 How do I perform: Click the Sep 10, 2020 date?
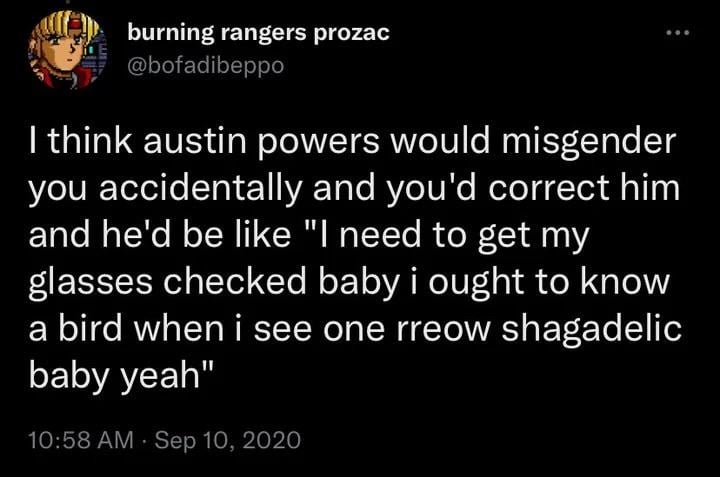(228, 440)
